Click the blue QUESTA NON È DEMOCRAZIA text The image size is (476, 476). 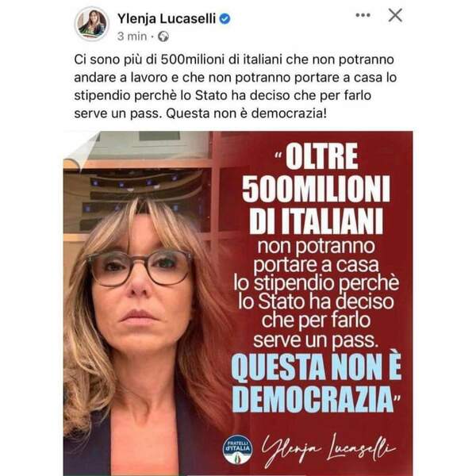point(317,382)
